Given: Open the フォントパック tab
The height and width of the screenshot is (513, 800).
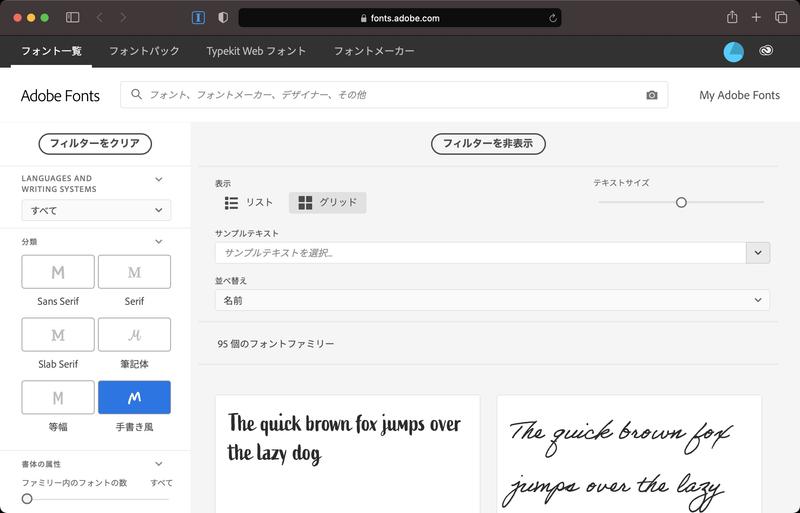Looking at the screenshot, I should (144, 51).
